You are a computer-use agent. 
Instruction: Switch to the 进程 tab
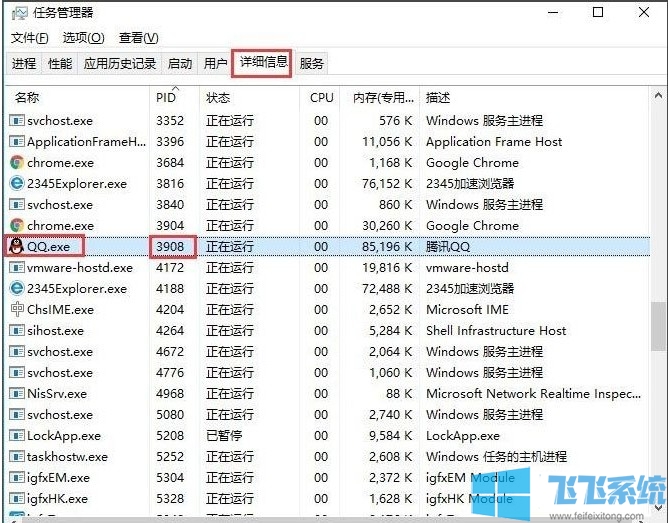pyautogui.click(x=24, y=64)
